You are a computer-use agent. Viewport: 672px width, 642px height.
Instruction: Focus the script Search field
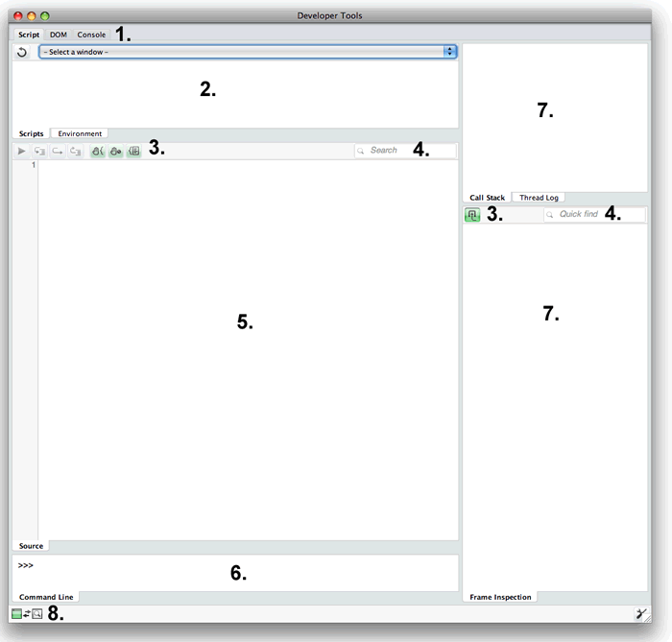405,151
